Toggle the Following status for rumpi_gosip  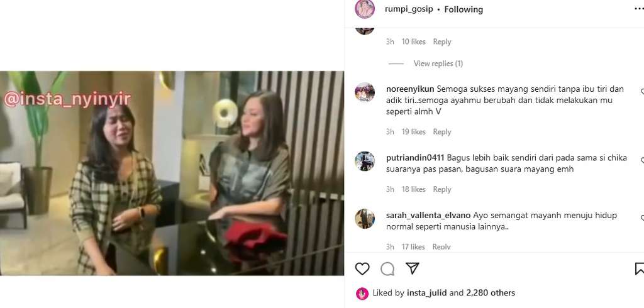(464, 9)
